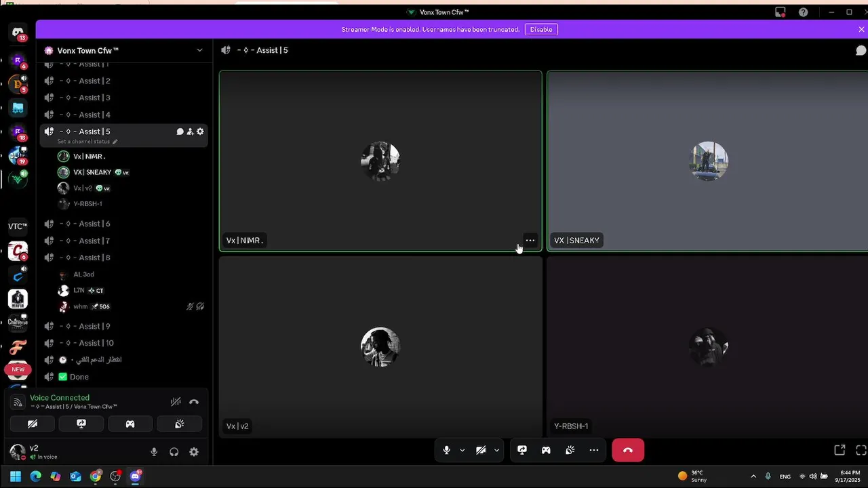868x488 pixels.
Task: Toggle noise suppression in voice panel
Action: coord(176,402)
